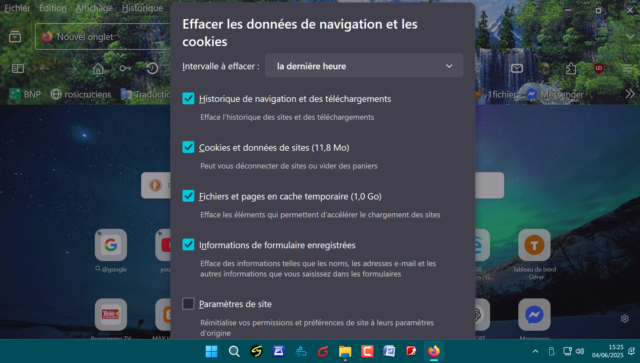Image resolution: width=640 pixels, height=363 pixels.
Task: Uncheck Historique de navigation et des téléchargements
Action: tap(188, 98)
